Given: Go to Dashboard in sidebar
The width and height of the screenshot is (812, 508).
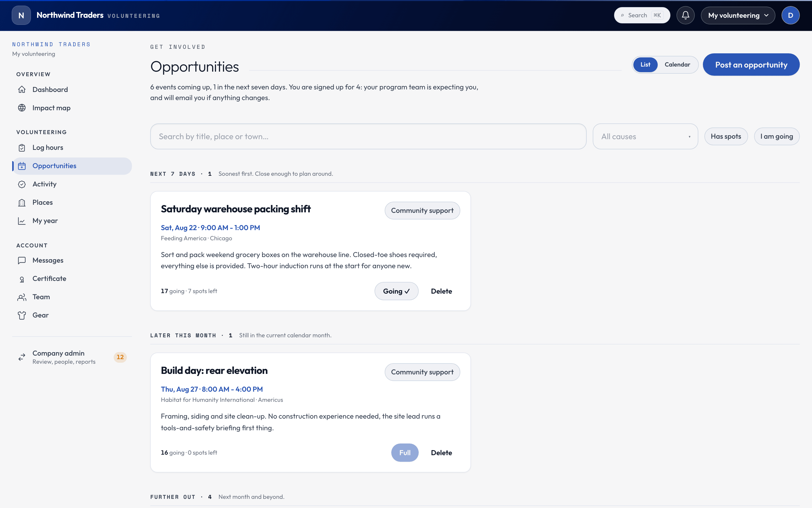Looking at the screenshot, I should pos(72,89).
